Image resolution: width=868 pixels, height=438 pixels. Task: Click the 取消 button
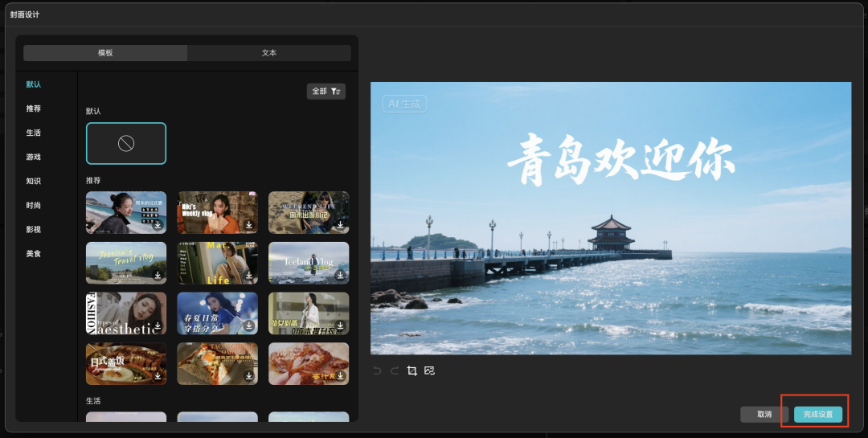[x=764, y=414]
